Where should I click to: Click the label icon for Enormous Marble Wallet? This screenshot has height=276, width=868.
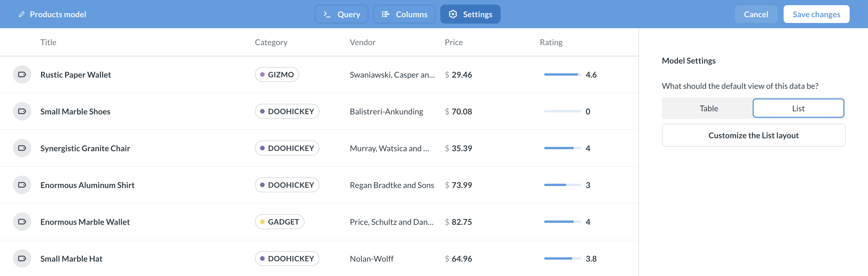click(x=22, y=222)
